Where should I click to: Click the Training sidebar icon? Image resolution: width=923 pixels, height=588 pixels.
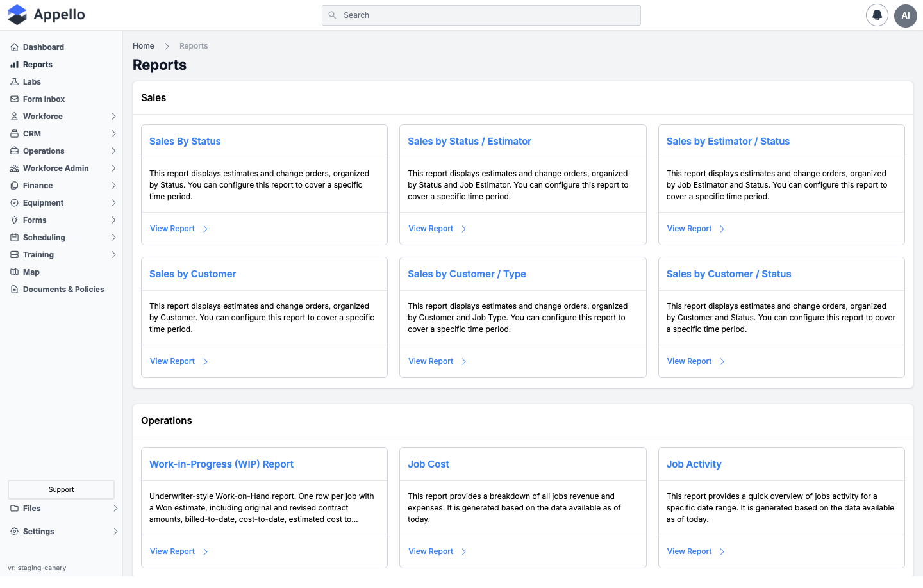(14, 255)
